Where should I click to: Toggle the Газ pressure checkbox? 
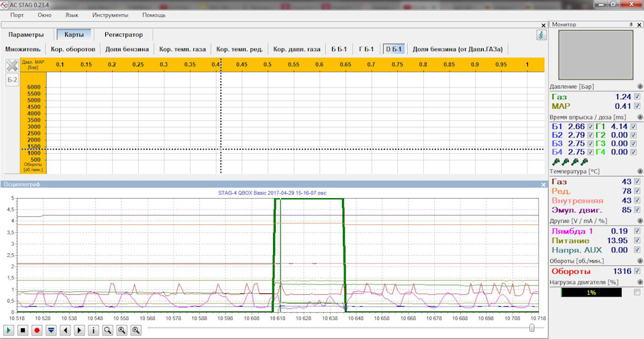pyautogui.click(x=637, y=97)
